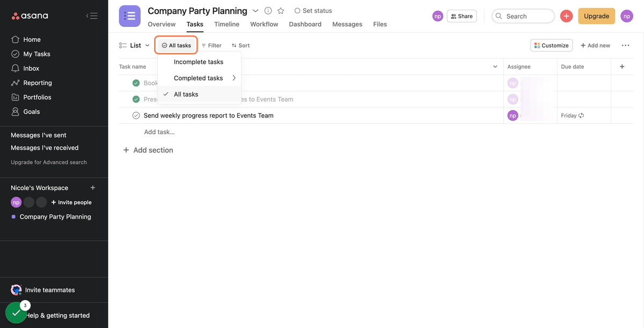Click the Search field
Viewport: 644px width, 328px height.
(x=523, y=16)
